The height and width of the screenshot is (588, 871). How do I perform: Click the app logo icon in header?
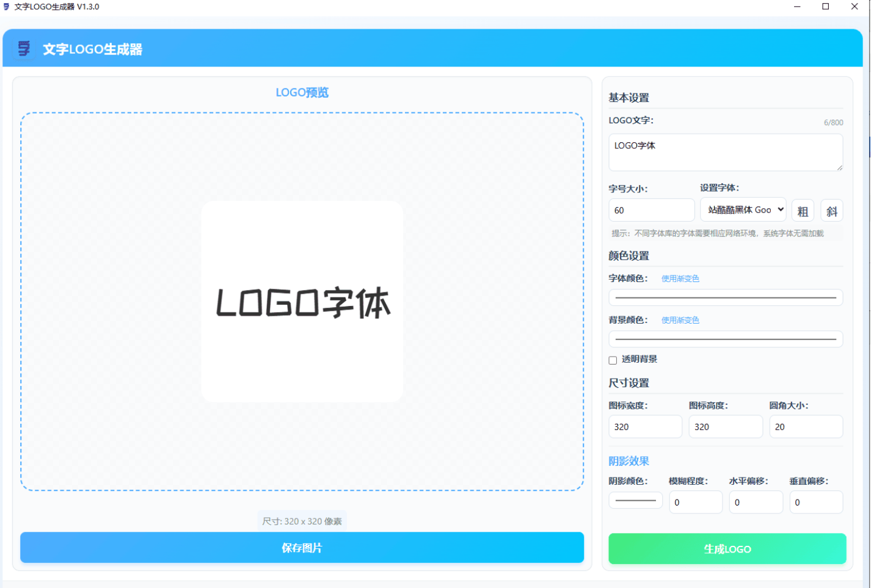(24, 49)
